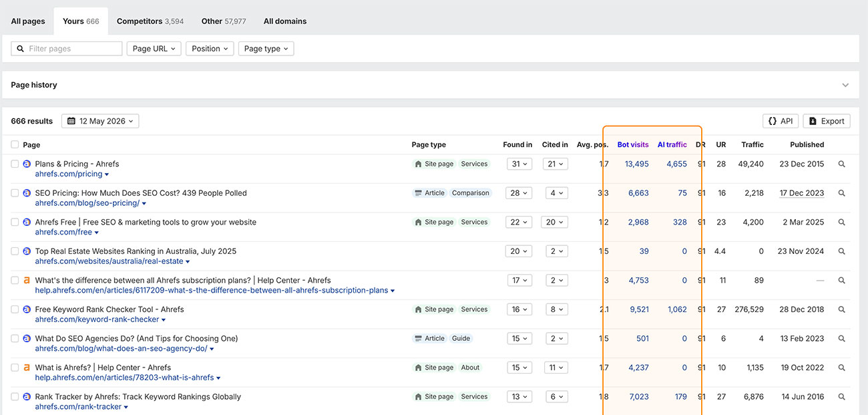Open Cited in 21 dropdown for Plans & Pricing
This screenshot has width=868, height=415.
[555, 164]
